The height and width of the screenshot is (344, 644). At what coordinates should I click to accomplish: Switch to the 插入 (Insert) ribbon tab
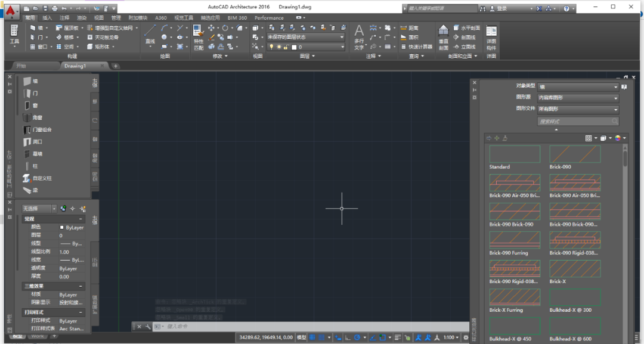[47, 18]
